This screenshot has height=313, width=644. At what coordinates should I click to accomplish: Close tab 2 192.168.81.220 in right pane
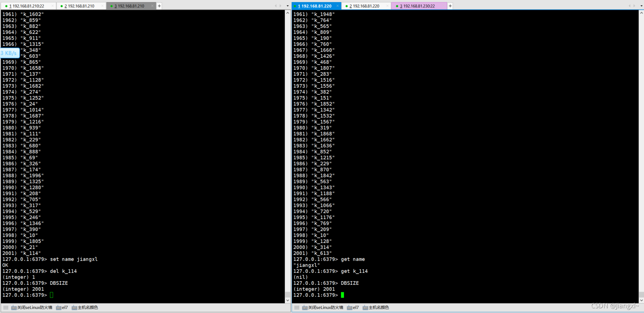pos(387,6)
